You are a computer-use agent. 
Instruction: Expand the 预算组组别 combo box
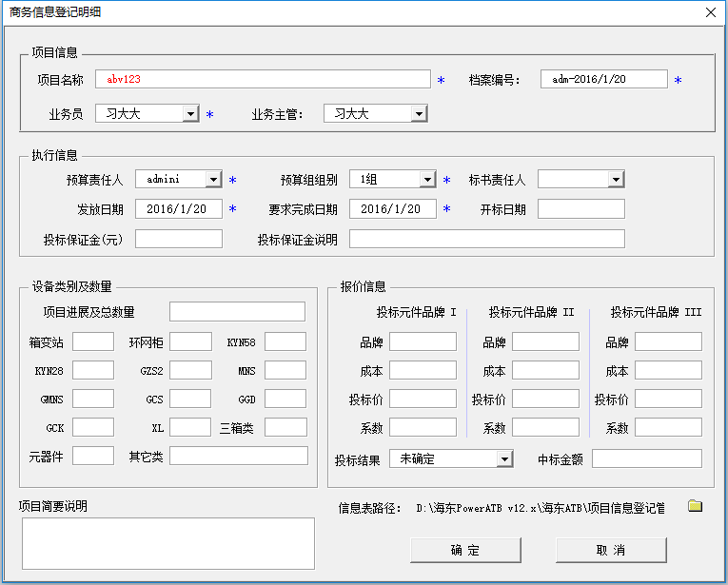pos(428,179)
